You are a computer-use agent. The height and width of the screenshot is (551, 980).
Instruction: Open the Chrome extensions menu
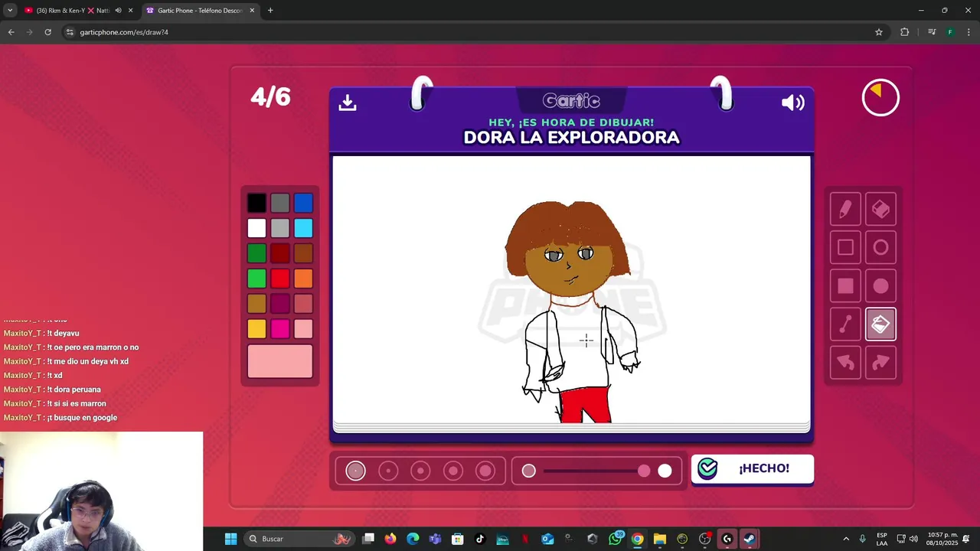coord(904,32)
